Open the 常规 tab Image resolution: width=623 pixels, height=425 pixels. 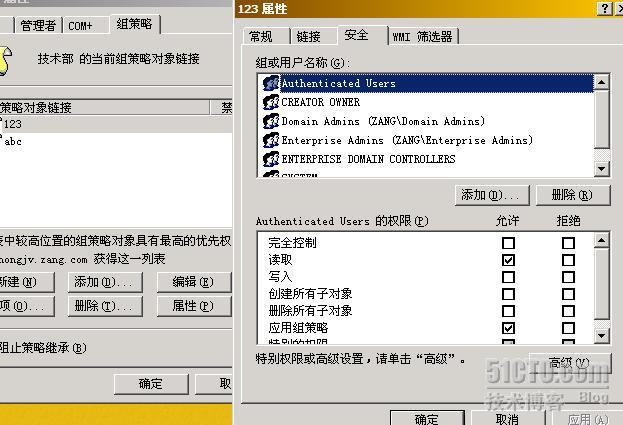(265, 37)
